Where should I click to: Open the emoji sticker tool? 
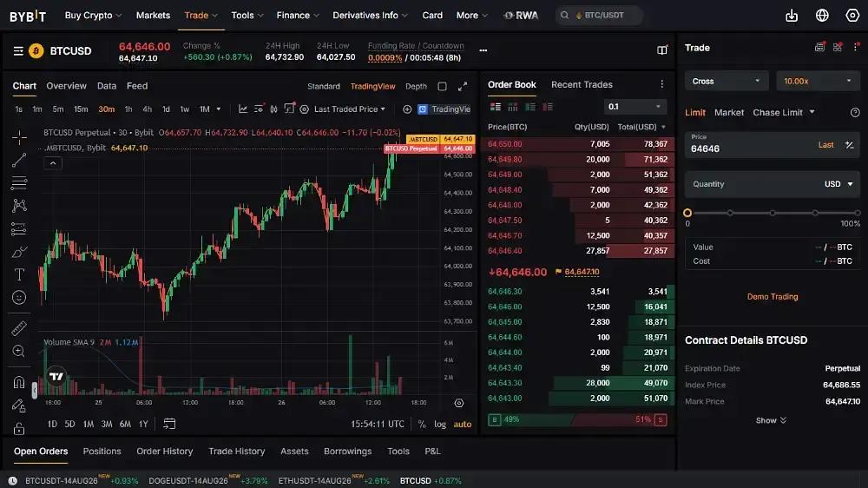click(x=19, y=298)
